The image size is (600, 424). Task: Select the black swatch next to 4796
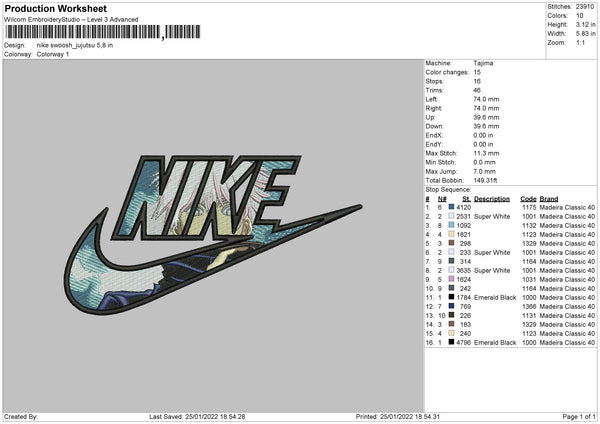point(452,342)
